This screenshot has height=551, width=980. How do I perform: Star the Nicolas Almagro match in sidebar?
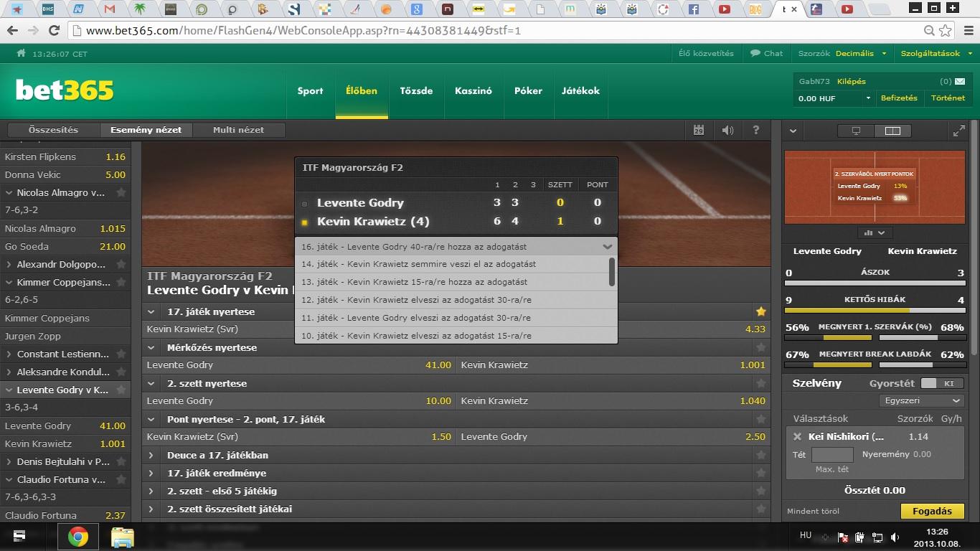[x=121, y=192]
